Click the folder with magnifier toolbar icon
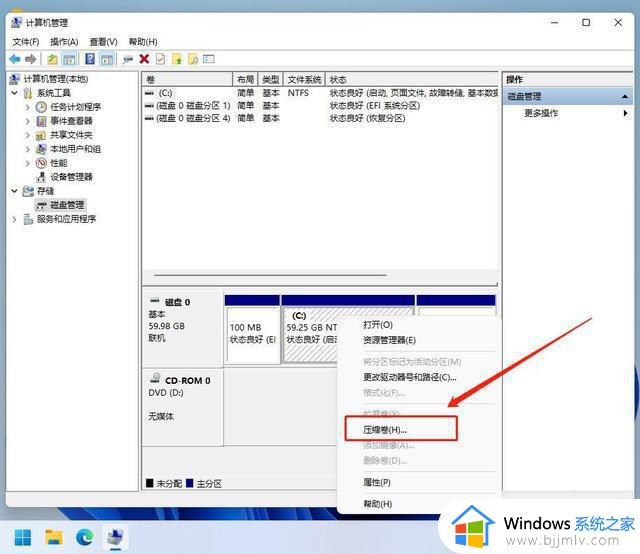The height and width of the screenshot is (554, 640). click(193, 59)
